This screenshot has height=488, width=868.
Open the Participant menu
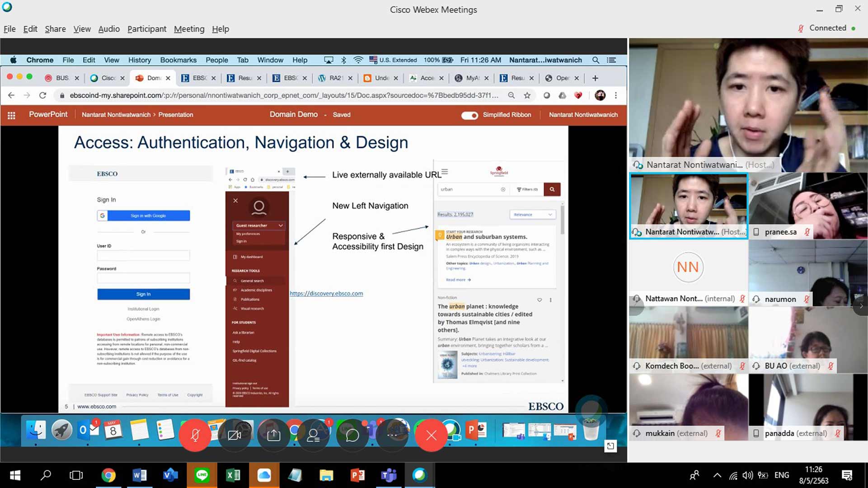tap(146, 29)
